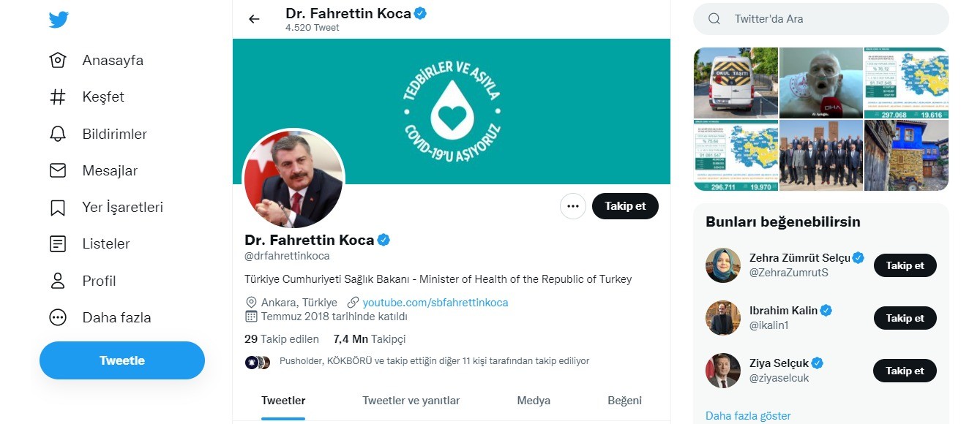Go to Profil using the person icon
This screenshot has height=424, width=980.
(59, 280)
